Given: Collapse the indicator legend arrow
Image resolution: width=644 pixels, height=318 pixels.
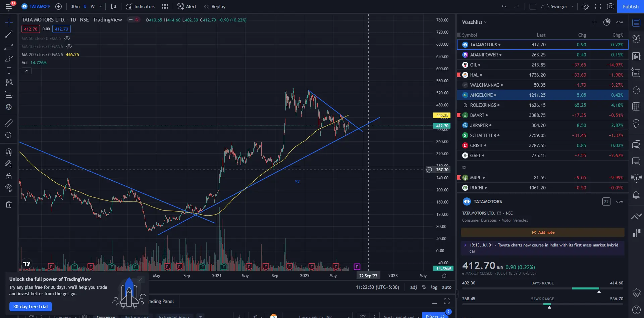Looking at the screenshot, I should tap(26, 71).
